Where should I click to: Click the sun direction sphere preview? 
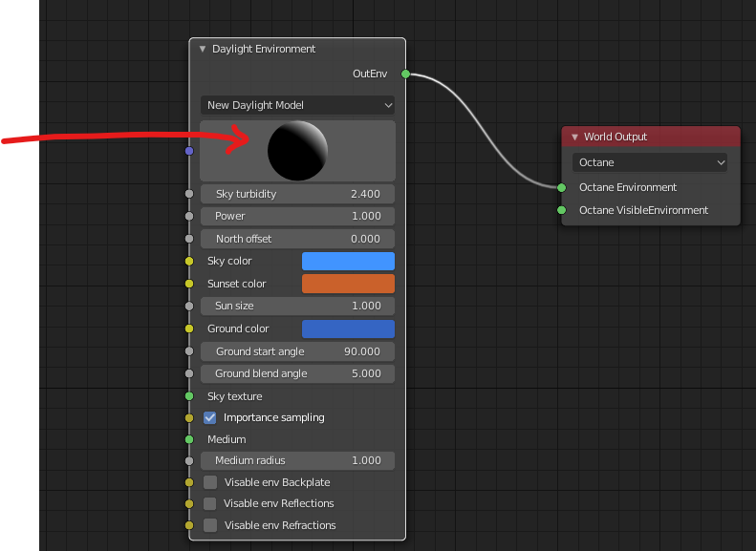point(298,151)
